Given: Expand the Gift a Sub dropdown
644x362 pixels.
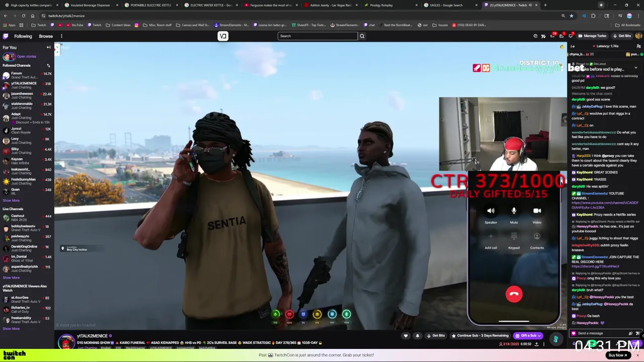Looking at the screenshot, I should [x=539, y=335].
